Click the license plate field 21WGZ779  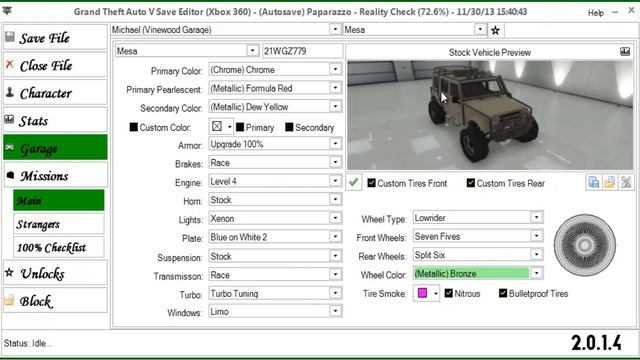(x=302, y=51)
